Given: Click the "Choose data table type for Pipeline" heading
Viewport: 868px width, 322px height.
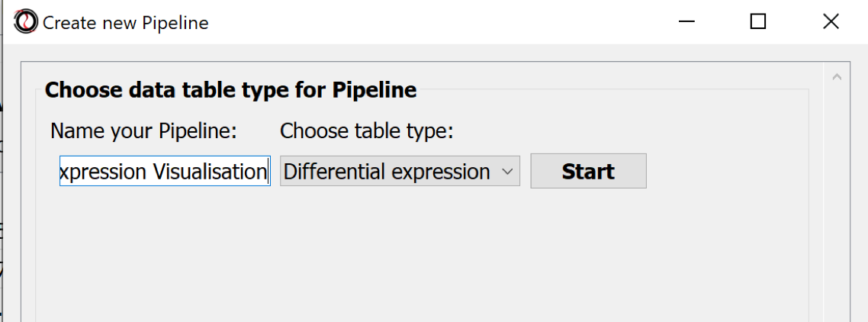Looking at the screenshot, I should (230, 90).
